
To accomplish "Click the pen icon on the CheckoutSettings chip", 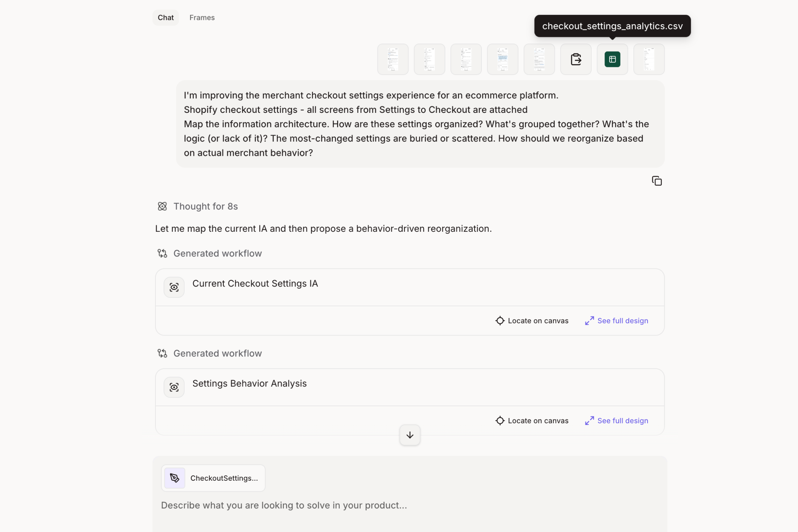I will tap(174, 478).
